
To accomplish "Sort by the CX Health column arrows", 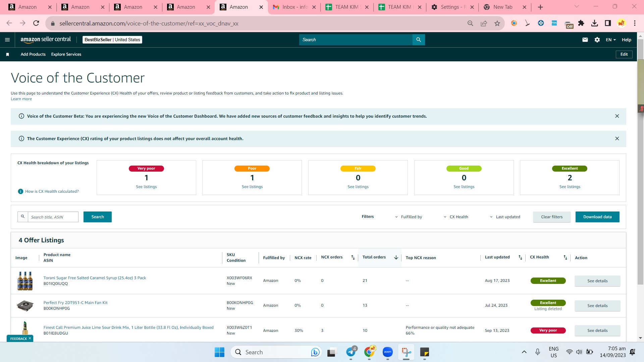I will (x=565, y=257).
